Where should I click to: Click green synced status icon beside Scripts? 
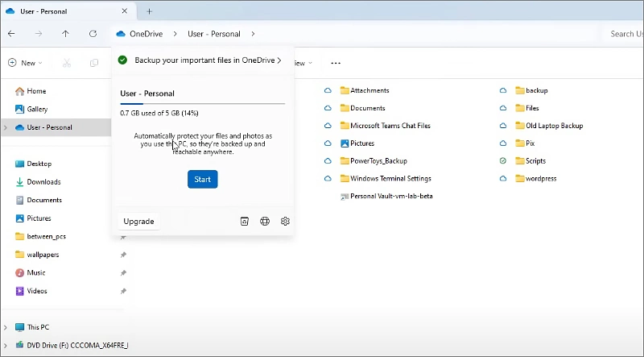point(503,161)
